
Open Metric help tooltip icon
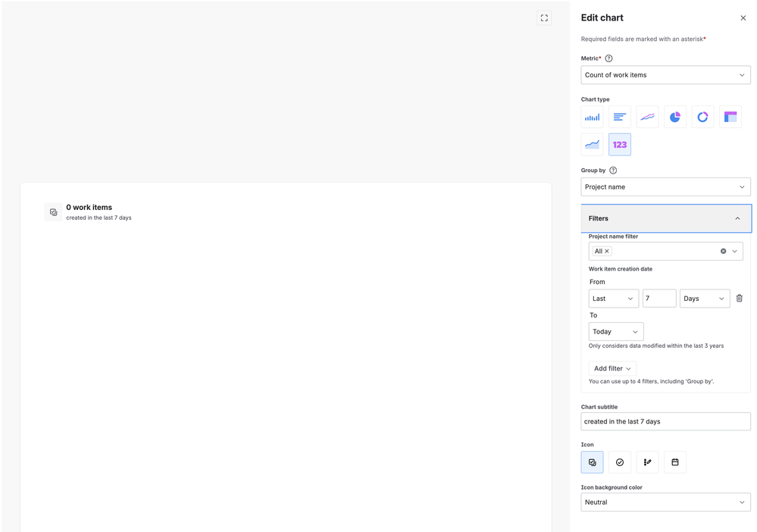pyautogui.click(x=608, y=58)
